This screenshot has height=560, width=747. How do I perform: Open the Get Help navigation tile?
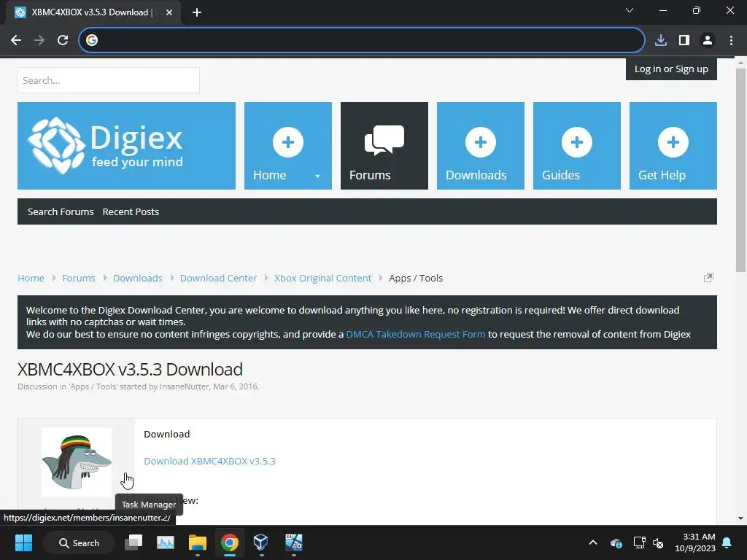point(673,146)
